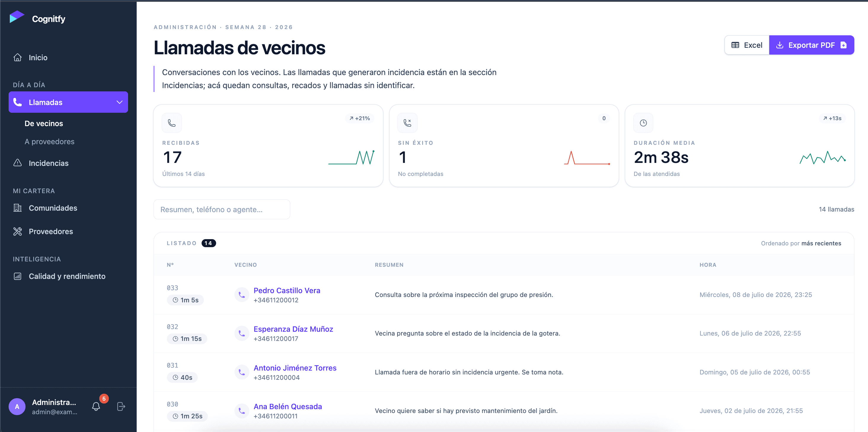Go to Proveedores page
Screen dimensions: 868x432
point(68,231)
